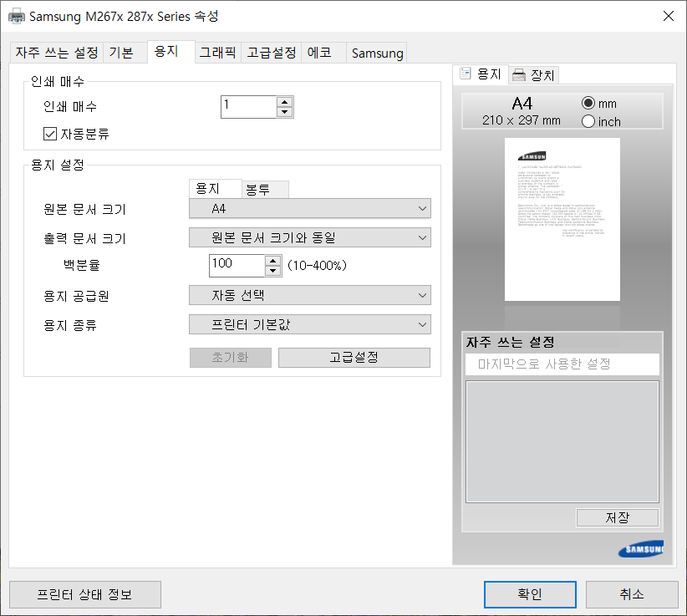Viewport: 687px width, 616px height.
Task: Switch to the 장치 preview tab
Action: click(534, 75)
